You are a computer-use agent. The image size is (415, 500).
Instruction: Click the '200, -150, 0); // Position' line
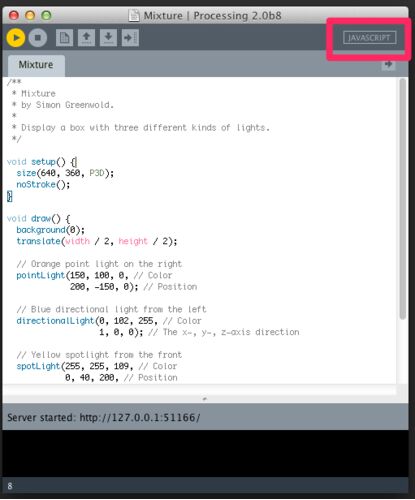click(x=133, y=287)
